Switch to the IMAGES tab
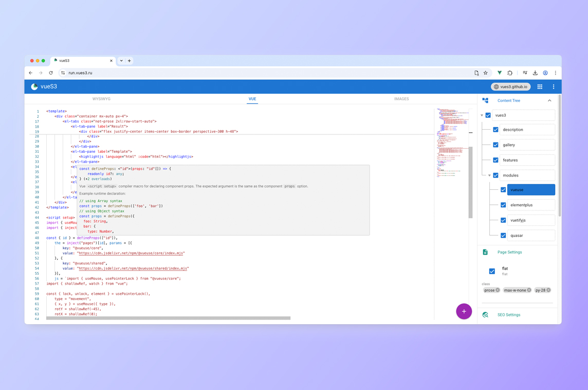The width and height of the screenshot is (588, 390). point(401,99)
